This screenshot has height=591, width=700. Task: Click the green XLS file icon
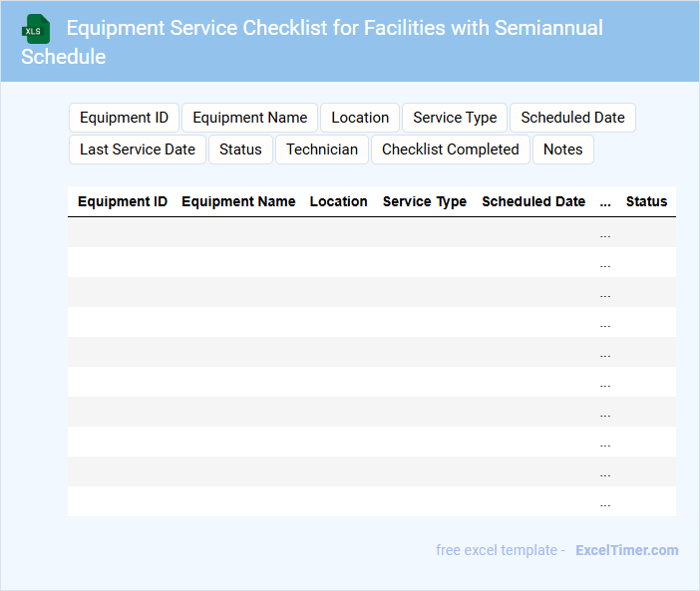click(37, 29)
